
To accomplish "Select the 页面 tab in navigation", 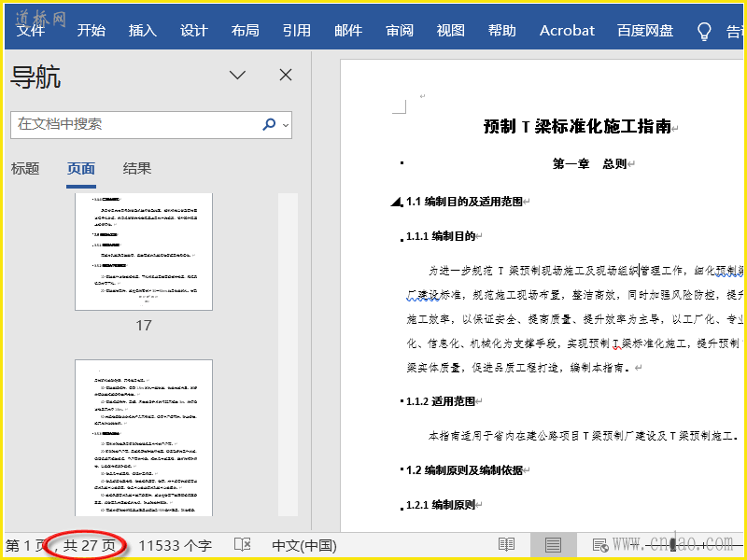I will [x=81, y=169].
